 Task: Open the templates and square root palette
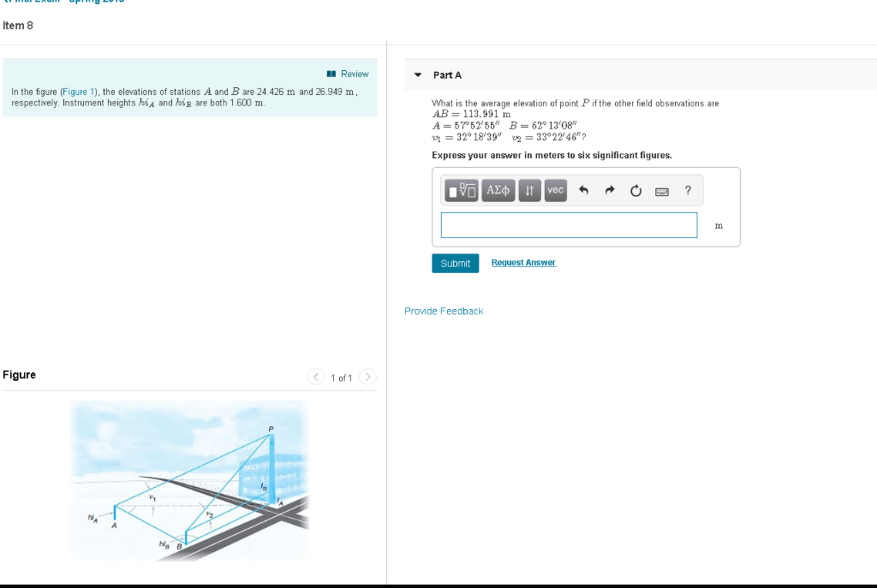[462, 191]
